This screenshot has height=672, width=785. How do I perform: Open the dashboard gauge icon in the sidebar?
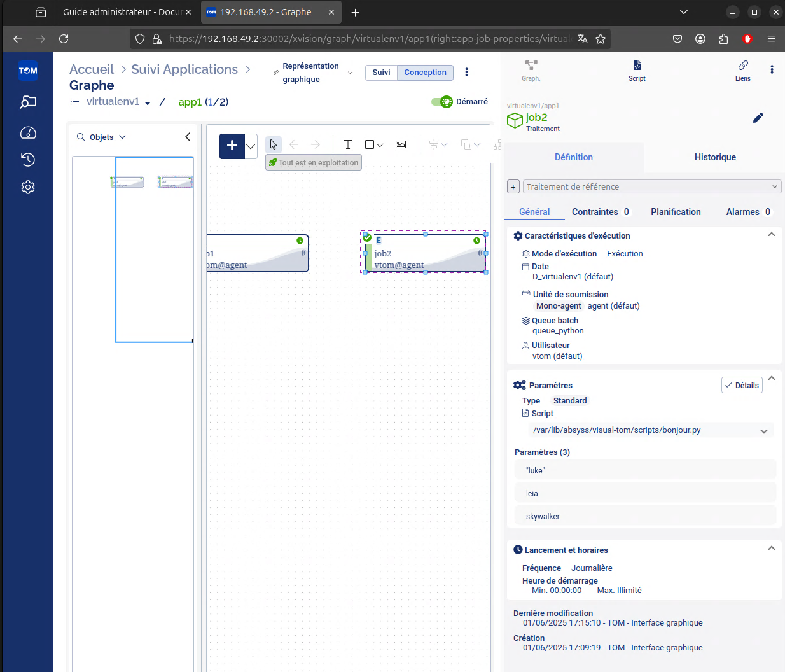pyautogui.click(x=28, y=132)
